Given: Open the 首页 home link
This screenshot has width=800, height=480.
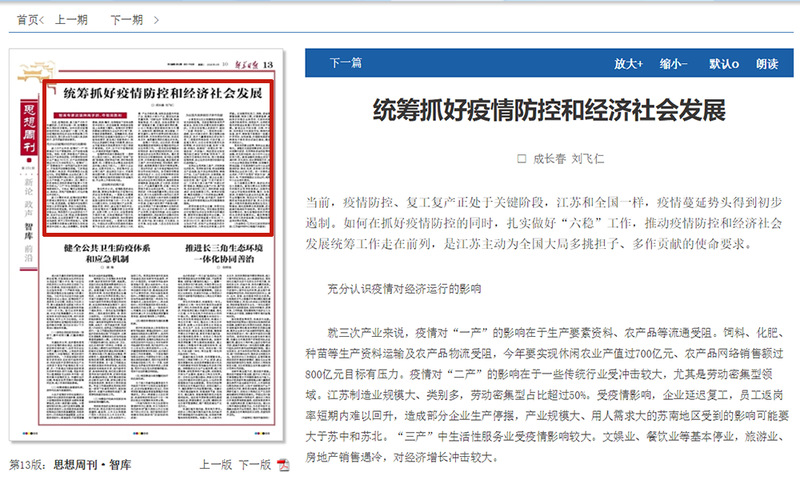Looking at the screenshot, I should point(28,20).
